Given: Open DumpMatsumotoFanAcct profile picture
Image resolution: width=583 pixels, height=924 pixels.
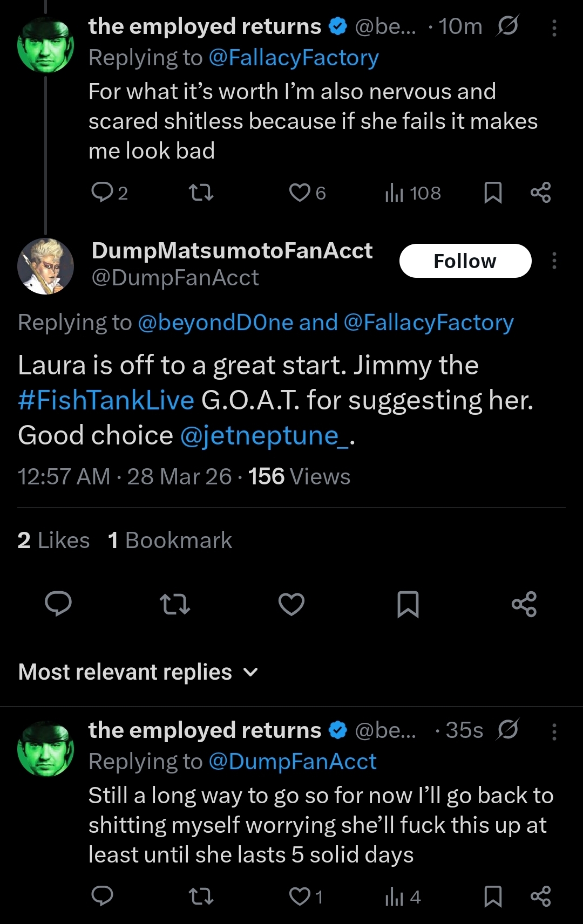Looking at the screenshot, I should pyautogui.click(x=46, y=266).
